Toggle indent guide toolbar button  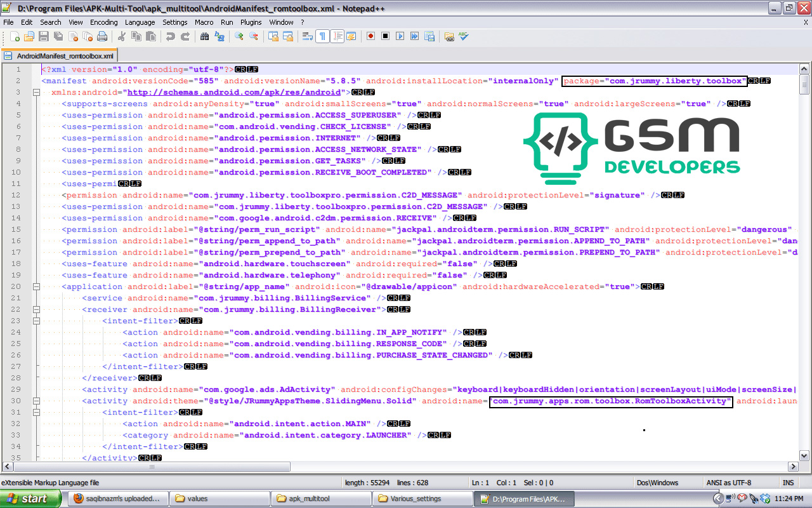[x=337, y=37]
